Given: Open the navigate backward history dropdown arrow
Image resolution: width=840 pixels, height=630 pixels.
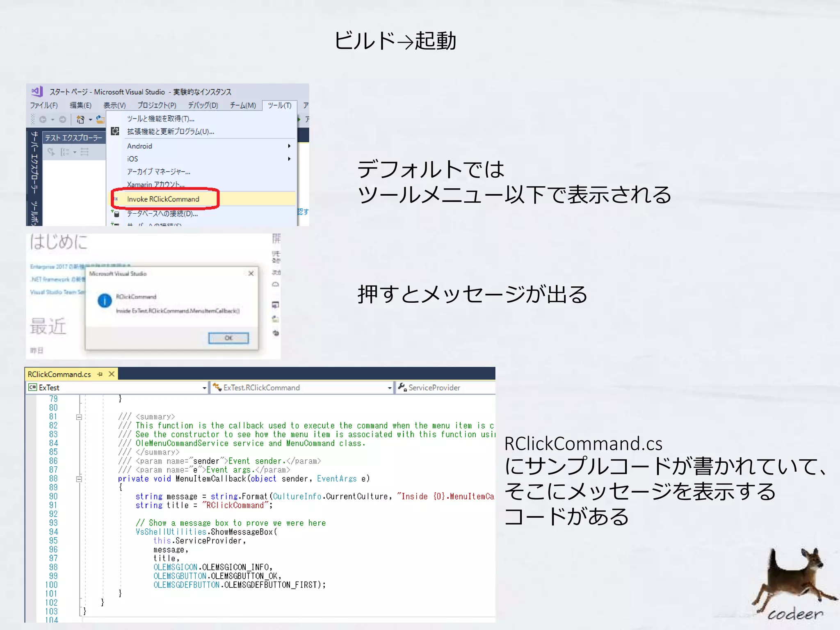Looking at the screenshot, I should click(x=52, y=120).
